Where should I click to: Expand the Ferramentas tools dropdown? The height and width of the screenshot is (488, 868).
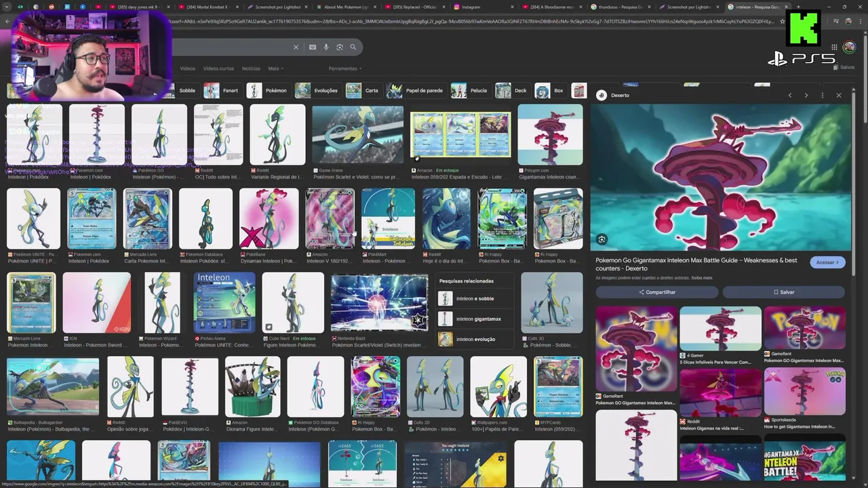point(344,68)
